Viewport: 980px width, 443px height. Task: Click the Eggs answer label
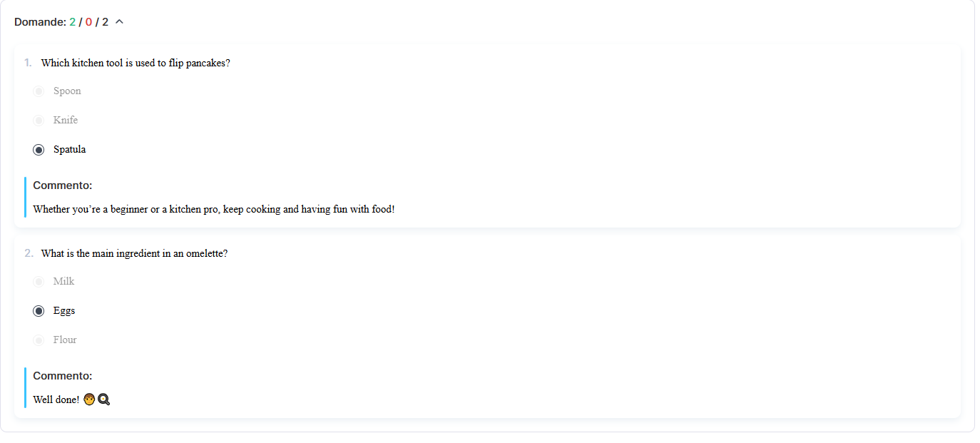[x=64, y=311]
